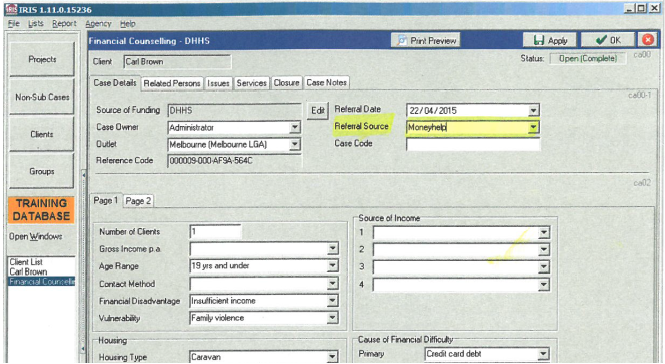
Task: Switch to the Case Details tab
Action: [x=115, y=83]
